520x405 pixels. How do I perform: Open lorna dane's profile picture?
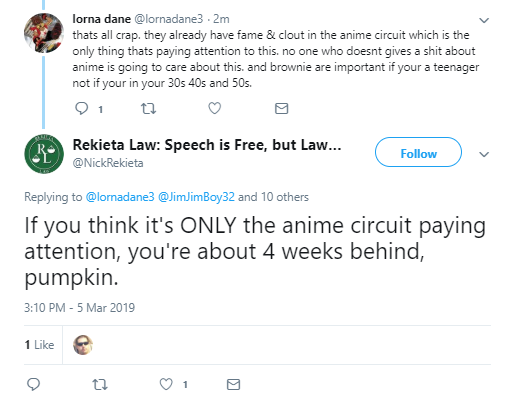[44, 33]
